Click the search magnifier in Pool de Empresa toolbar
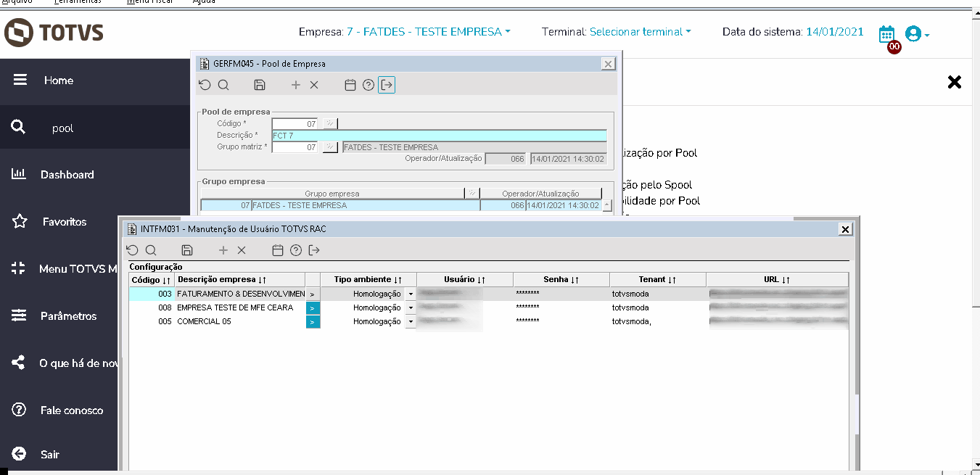Image resolution: width=980 pixels, height=475 pixels. (x=223, y=85)
